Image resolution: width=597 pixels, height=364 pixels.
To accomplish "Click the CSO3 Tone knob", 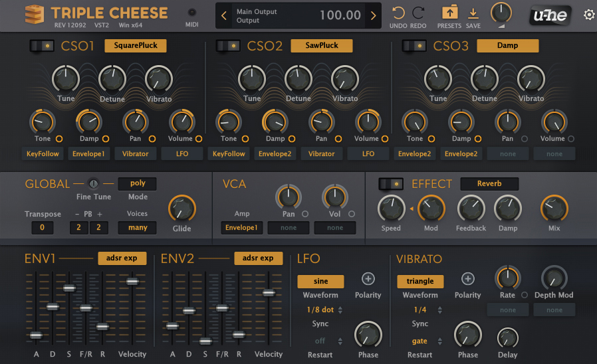I will pyautogui.click(x=415, y=122).
